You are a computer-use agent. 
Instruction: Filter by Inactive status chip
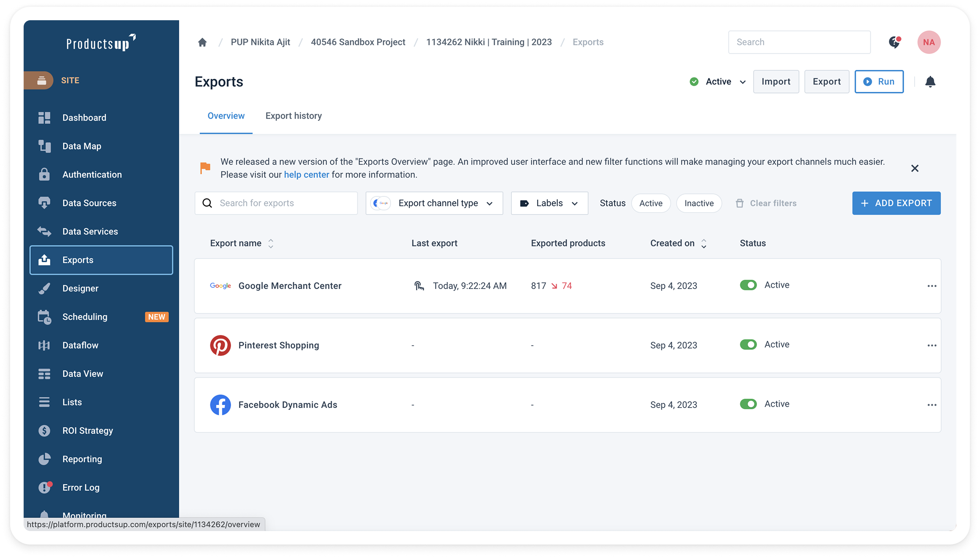699,203
